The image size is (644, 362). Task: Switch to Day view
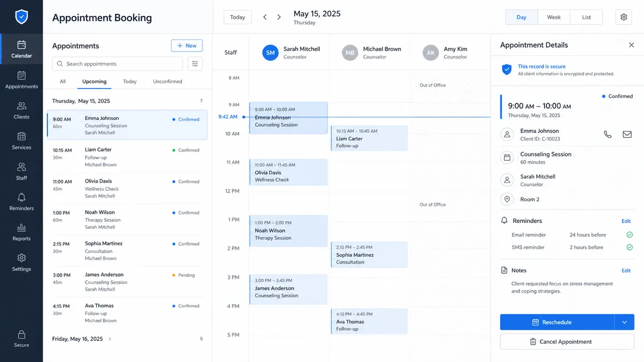click(x=522, y=17)
